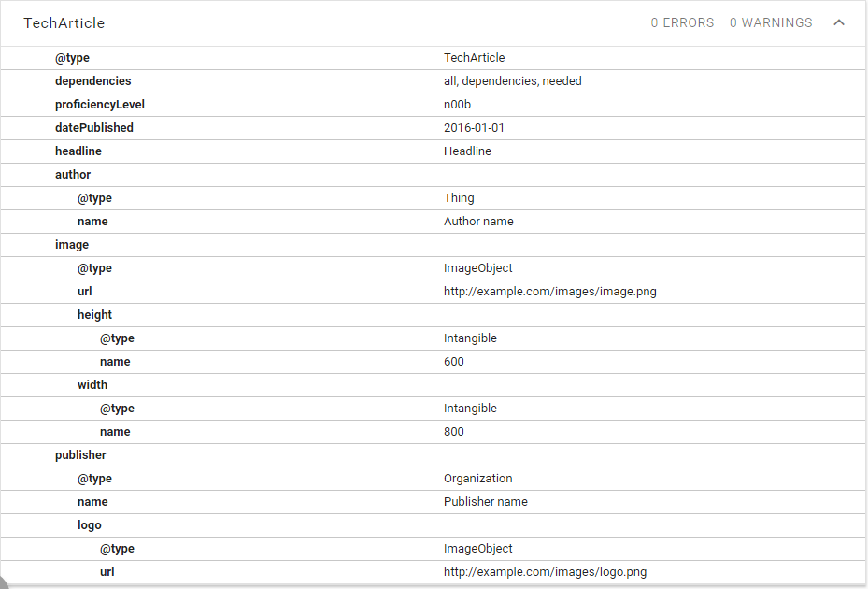Select the dependencies property row
Screen dimensions: 868x589
click(93, 81)
